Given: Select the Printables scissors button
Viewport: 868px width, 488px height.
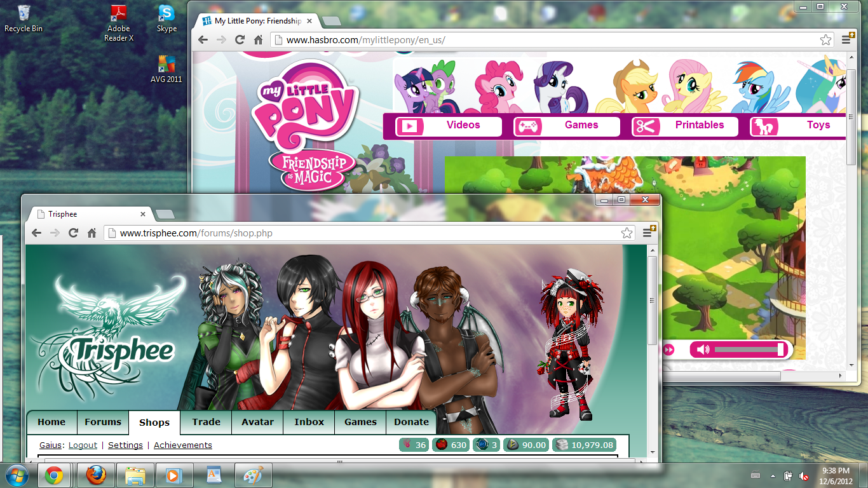Looking at the screenshot, I should [x=646, y=126].
